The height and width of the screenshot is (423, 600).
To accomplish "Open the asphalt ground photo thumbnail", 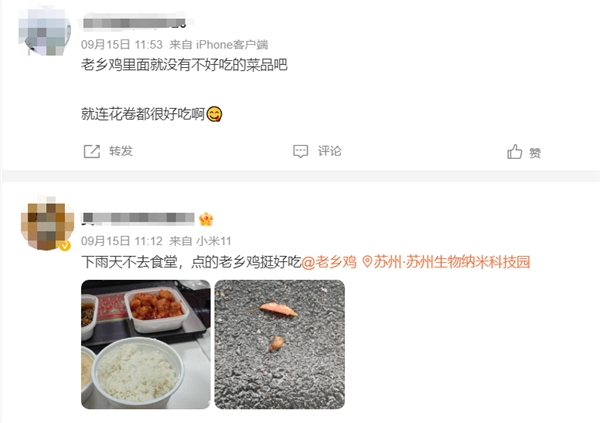I will [x=280, y=345].
